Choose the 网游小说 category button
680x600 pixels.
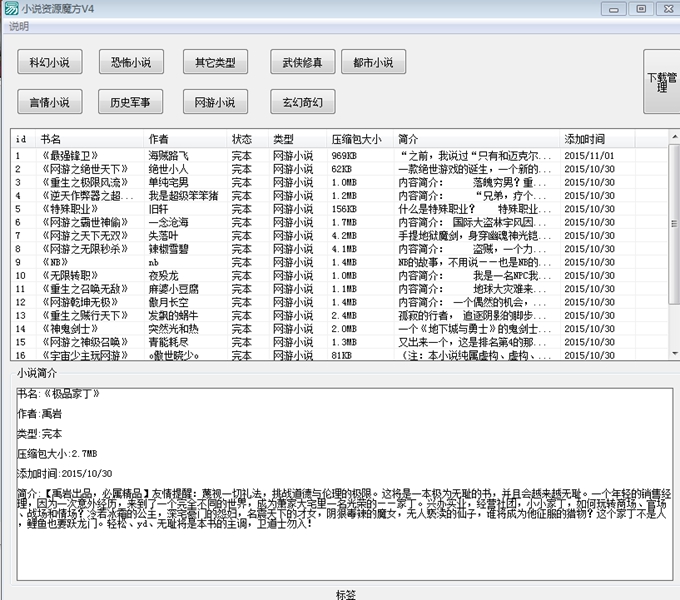216,102
